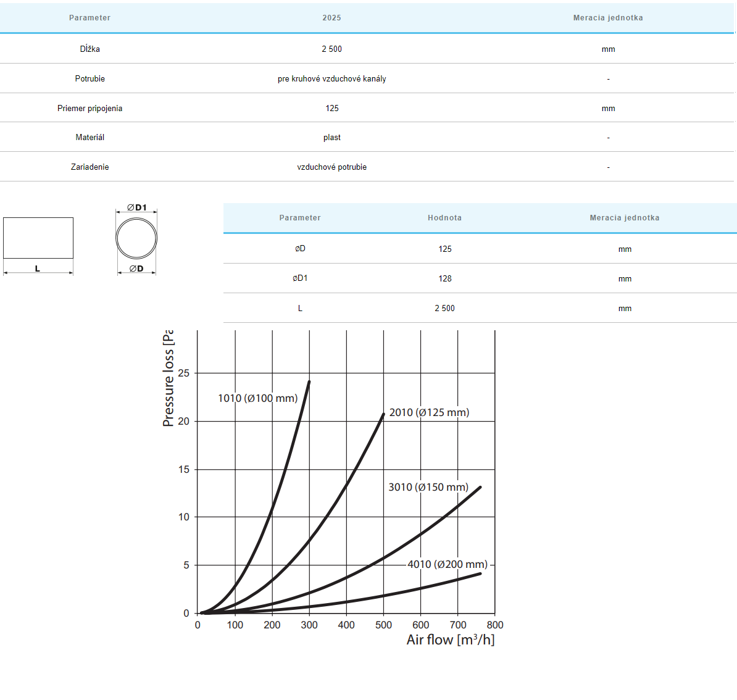Select the 'pre kruhové vzduchové kanály' cell

(331, 78)
